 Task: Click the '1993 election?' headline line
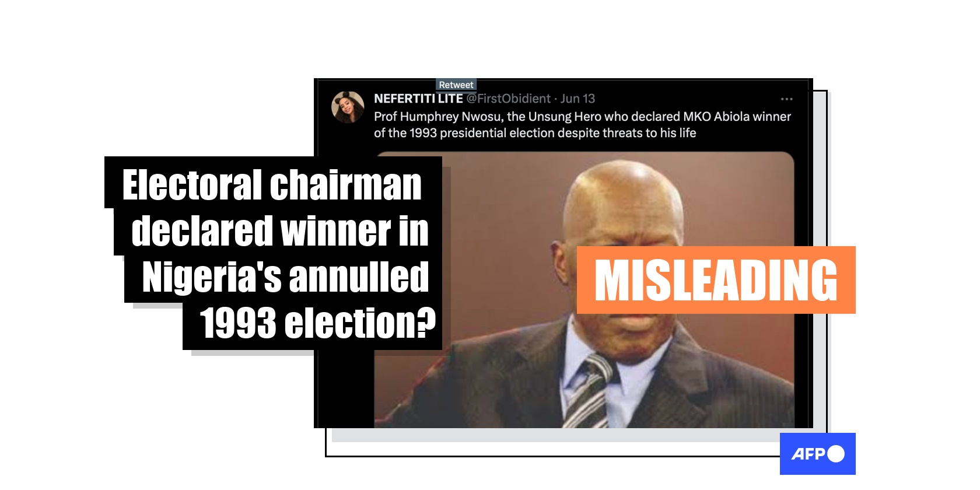tap(318, 323)
